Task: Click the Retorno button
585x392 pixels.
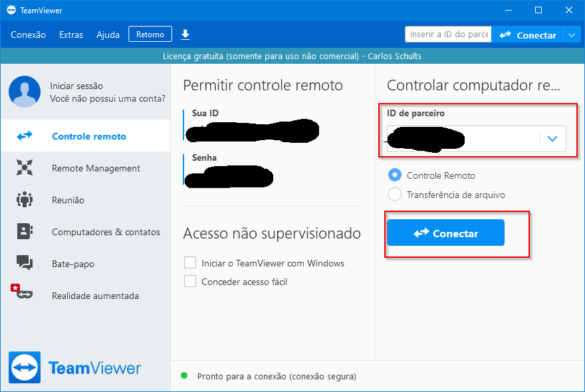Action: tap(150, 34)
